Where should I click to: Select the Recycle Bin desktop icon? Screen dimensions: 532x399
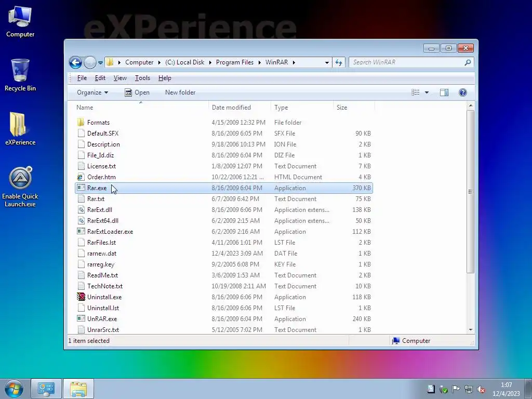click(20, 75)
